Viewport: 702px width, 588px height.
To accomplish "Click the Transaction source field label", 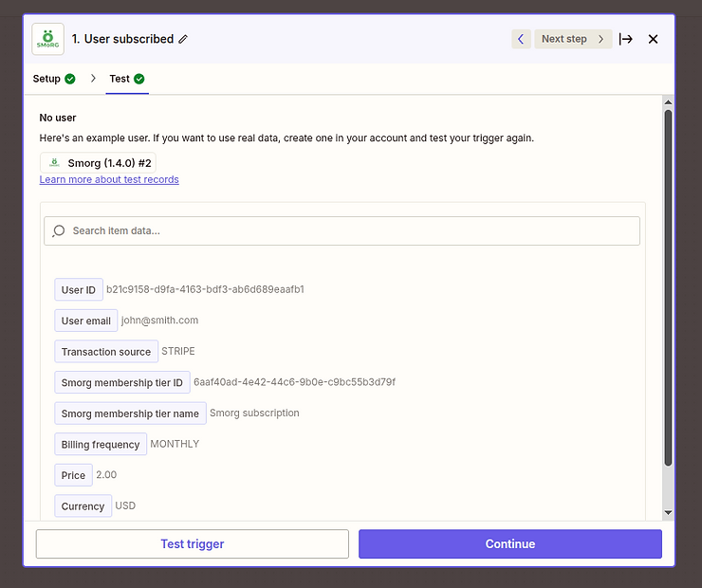I will [x=105, y=352].
